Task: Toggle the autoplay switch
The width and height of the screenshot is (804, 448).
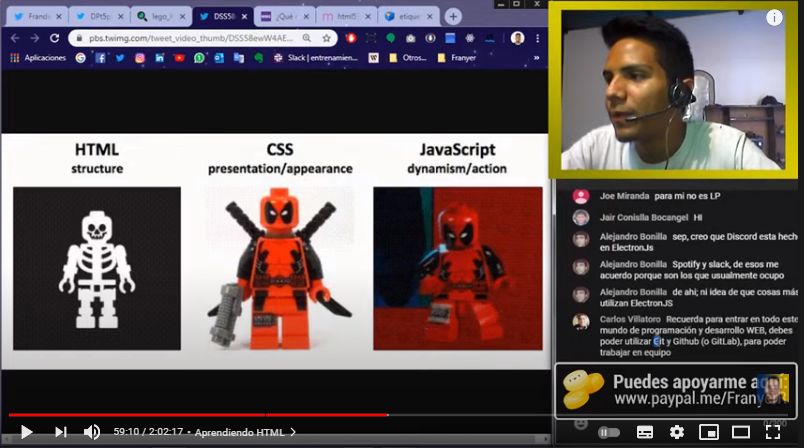Action: click(x=609, y=433)
